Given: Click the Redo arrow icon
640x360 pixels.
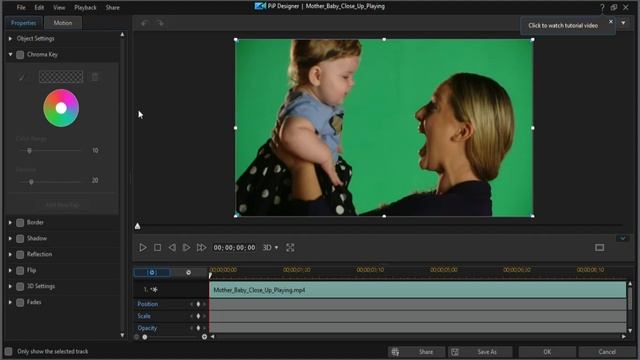Looking at the screenshot, I should [x=160, y=23].
